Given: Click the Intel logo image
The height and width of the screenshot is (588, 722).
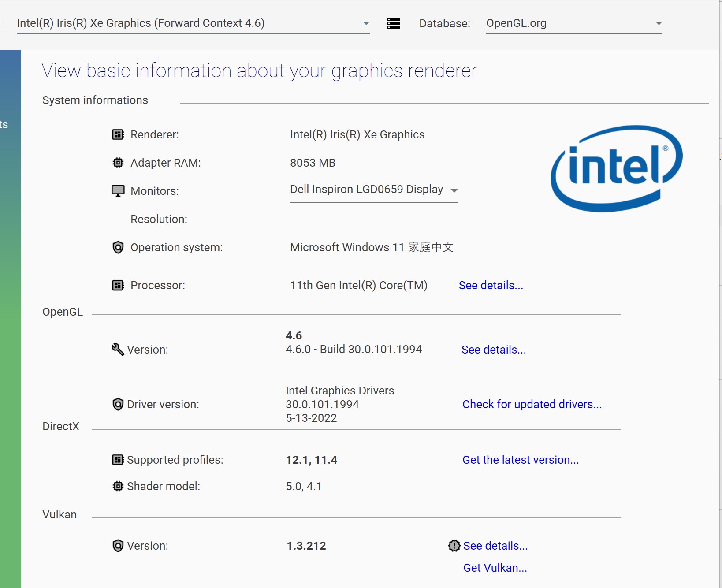Looking at the screenshot, I should pyautogui.click(x=616, y=168).
